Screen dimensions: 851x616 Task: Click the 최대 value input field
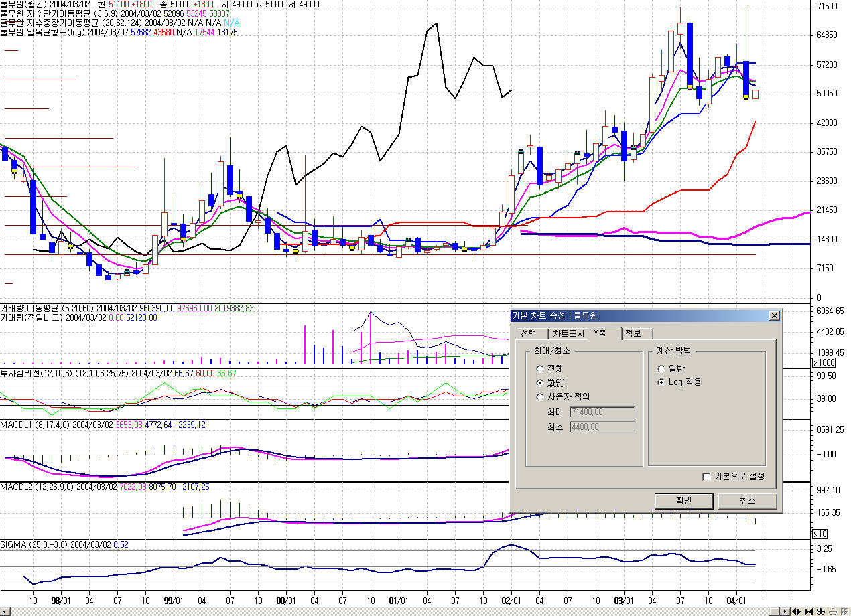point(602,412)
